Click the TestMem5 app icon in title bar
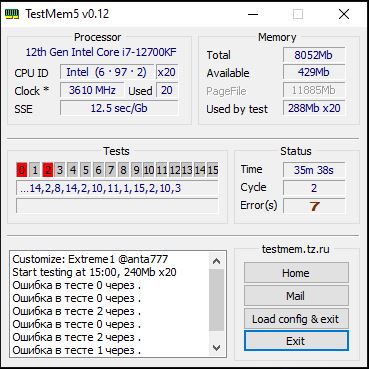The width and height of the screenshot is (369, 369). point(12,14)
